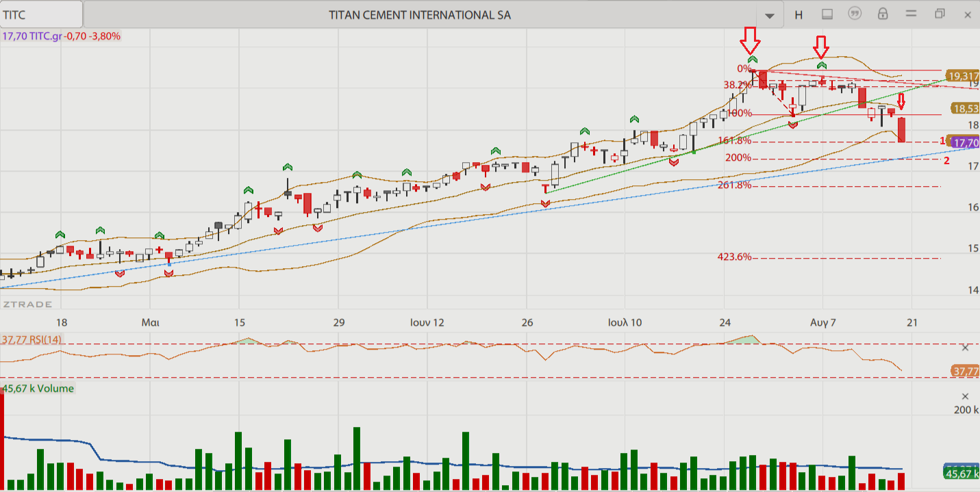980x492 pixels.
Task: Select the 200% Fibonacci level label
Action: coord(738,158)
